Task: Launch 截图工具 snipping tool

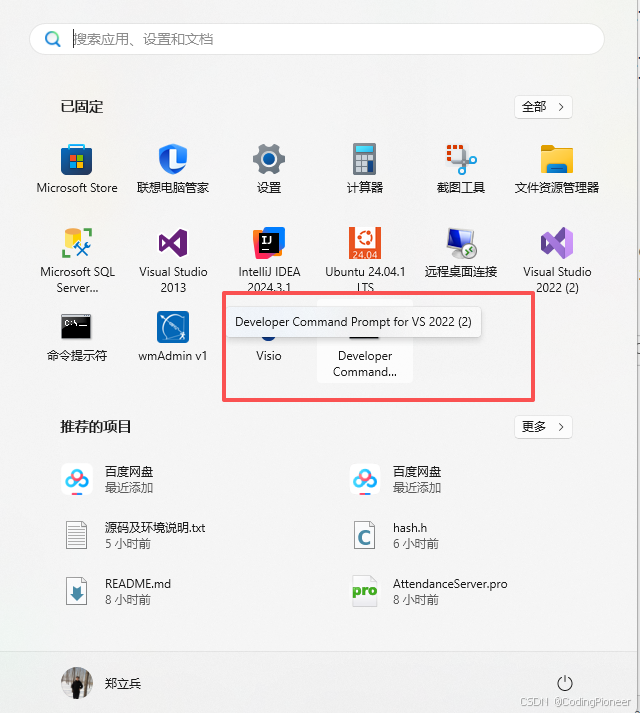Action: pos(461,168)
